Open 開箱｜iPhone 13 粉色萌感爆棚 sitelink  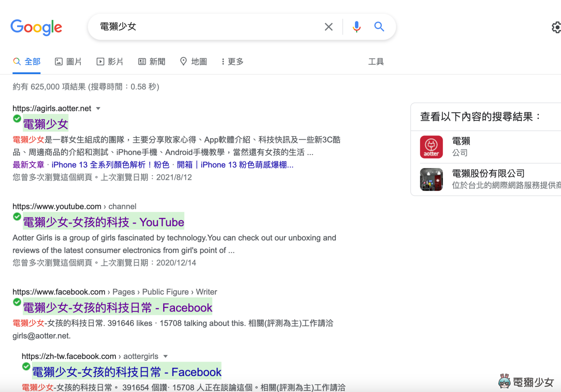(x=235, y=165)
